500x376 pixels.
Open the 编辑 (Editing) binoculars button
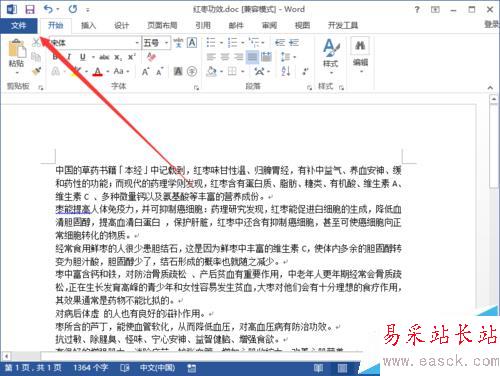click(x=360, y=55)
